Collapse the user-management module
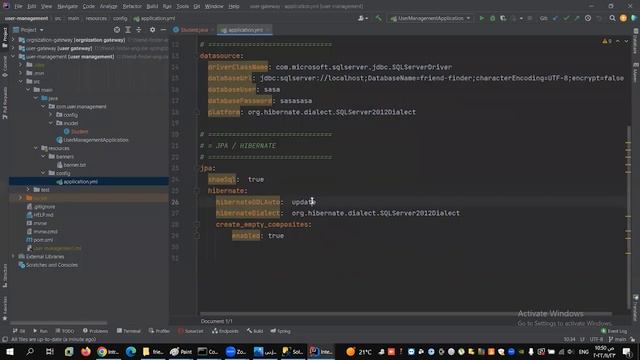This screenshot has width=640, height=360. 13,57
